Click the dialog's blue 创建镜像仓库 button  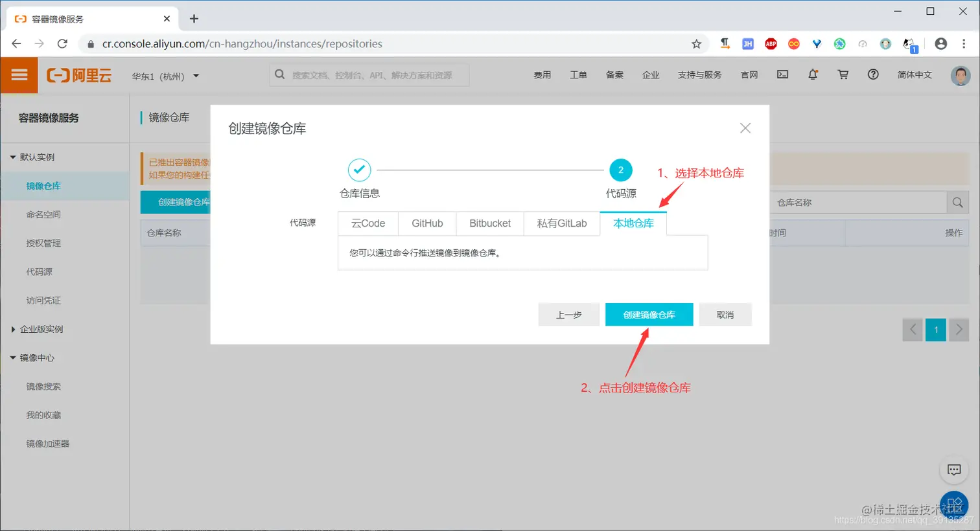(649, 315)
